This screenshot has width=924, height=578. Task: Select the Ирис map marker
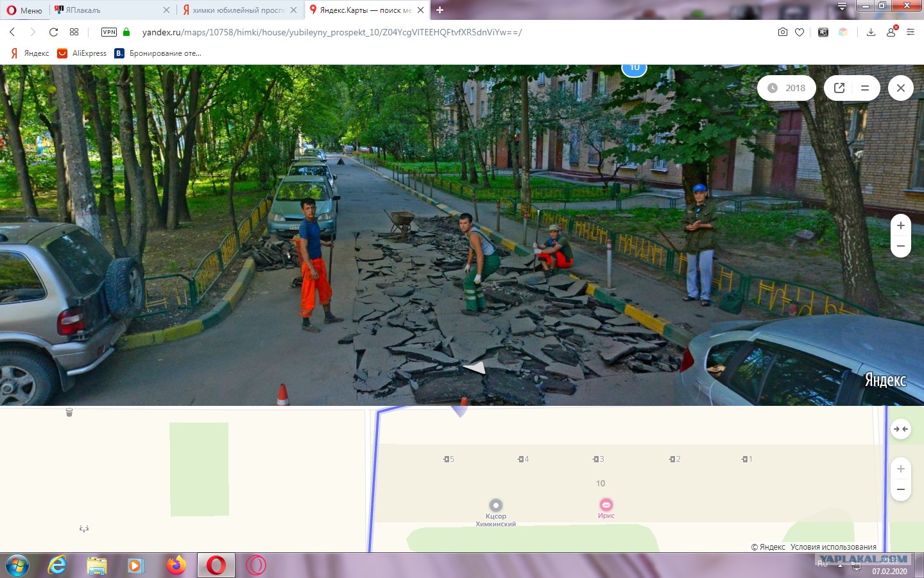[x=606, y=505]
